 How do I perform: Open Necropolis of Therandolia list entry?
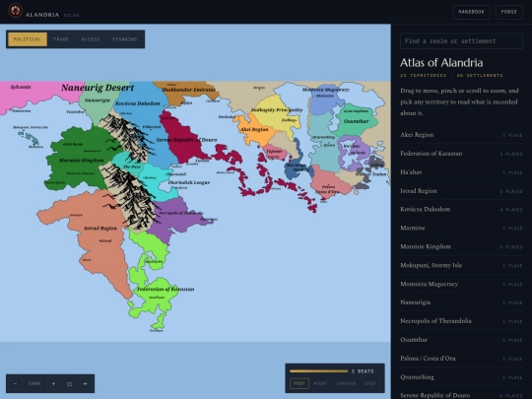point(461,321)
